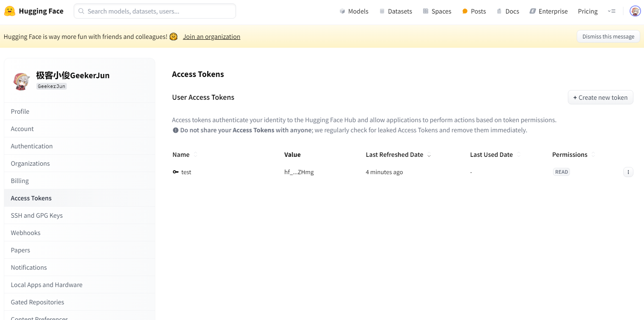Screen dimensions: 644x320
Task: Click the Hugging Face brand name
Action: [x=41, y=11]
